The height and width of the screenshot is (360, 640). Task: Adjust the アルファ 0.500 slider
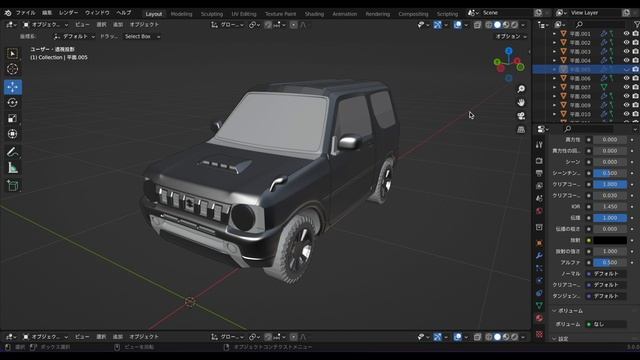(610, 262)
